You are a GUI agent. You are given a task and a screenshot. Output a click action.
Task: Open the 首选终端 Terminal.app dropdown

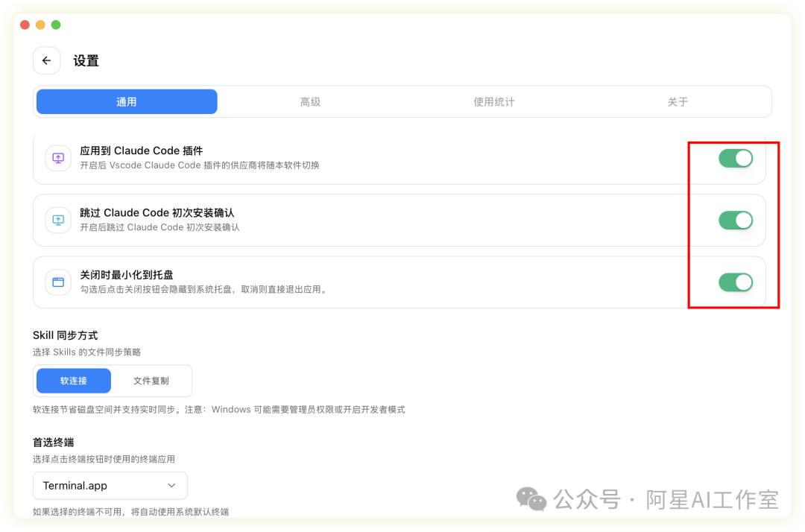110,486
